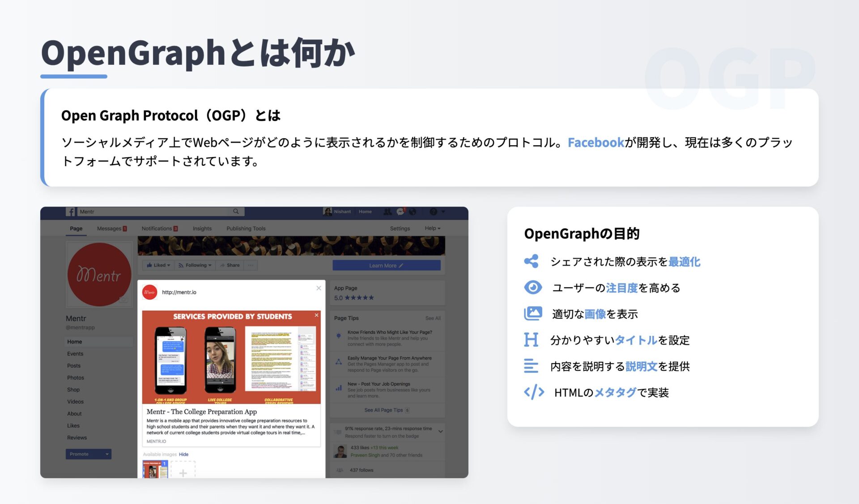Click the eye icon next to ユーザーの注目度
Viewport: 859px width, 504px height.
532,288
